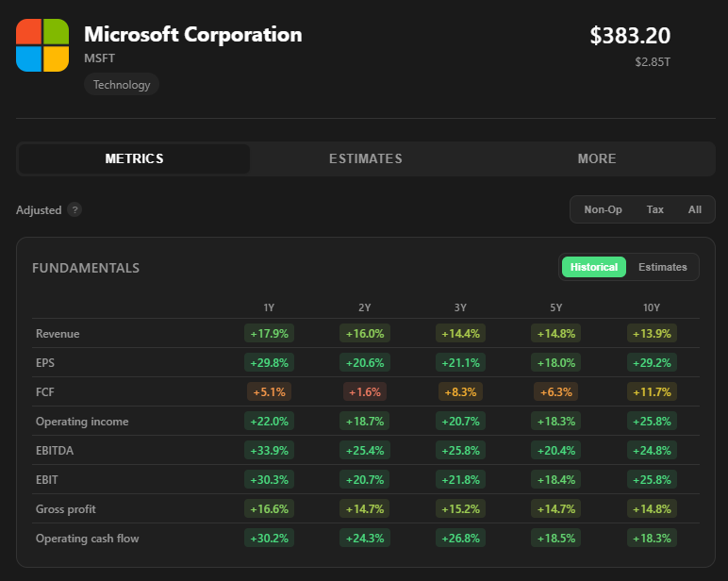Click the EBITDA 1Y +33.9% badge

point(270,451)
